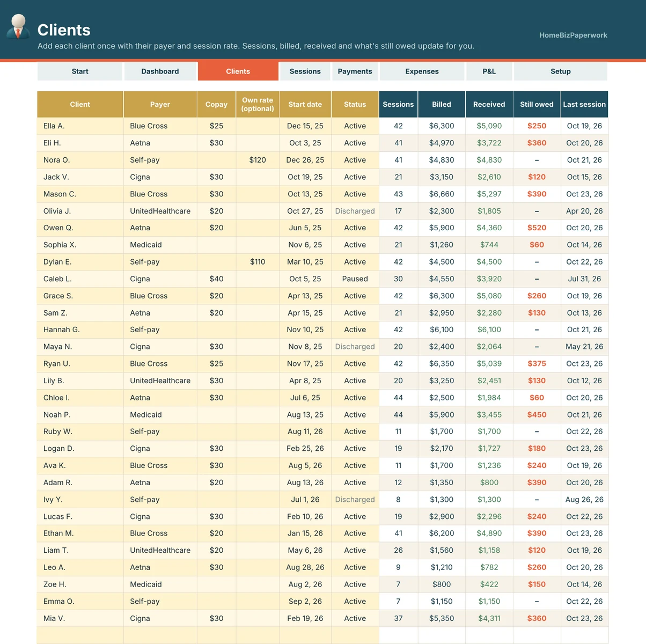Select Olivia J.'s Discharged status cell
Viewport: 646px width, 644px height.
click(355, 211)
